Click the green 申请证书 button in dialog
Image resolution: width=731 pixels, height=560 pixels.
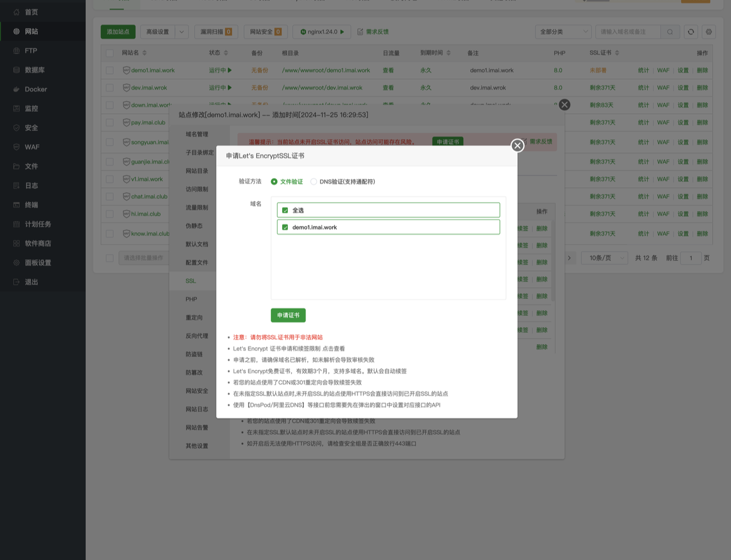288,315
